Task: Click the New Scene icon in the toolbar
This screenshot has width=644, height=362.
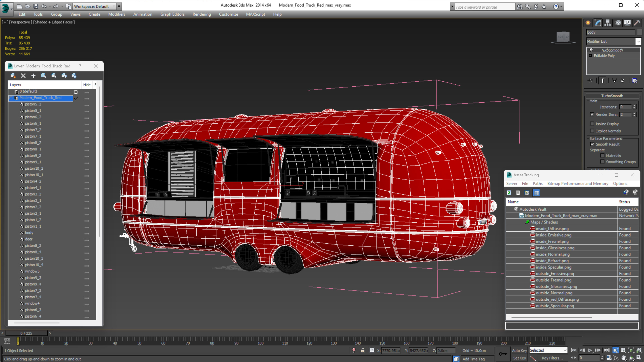Action: [x=19, y=6]
